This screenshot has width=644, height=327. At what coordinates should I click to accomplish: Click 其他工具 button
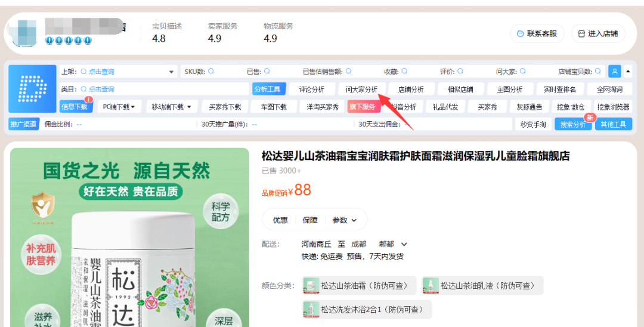[614, 125]
